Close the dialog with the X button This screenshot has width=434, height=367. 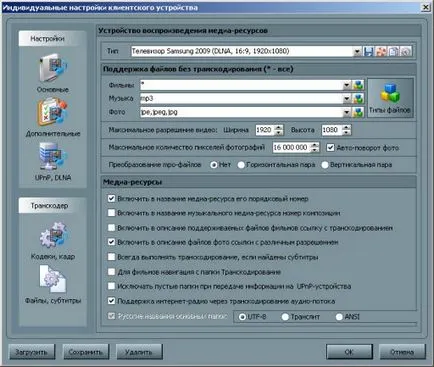point(426,7)
